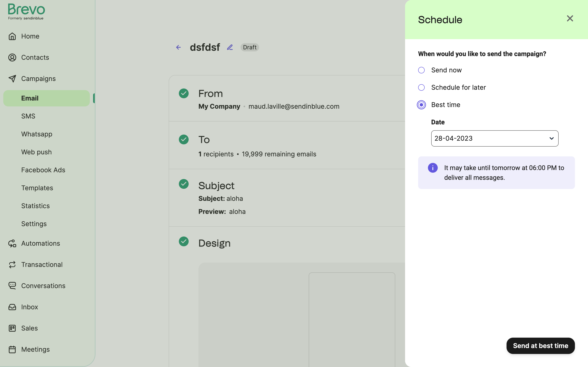Go back using the arrow next to dsfdsf

(x=179, y=47)
